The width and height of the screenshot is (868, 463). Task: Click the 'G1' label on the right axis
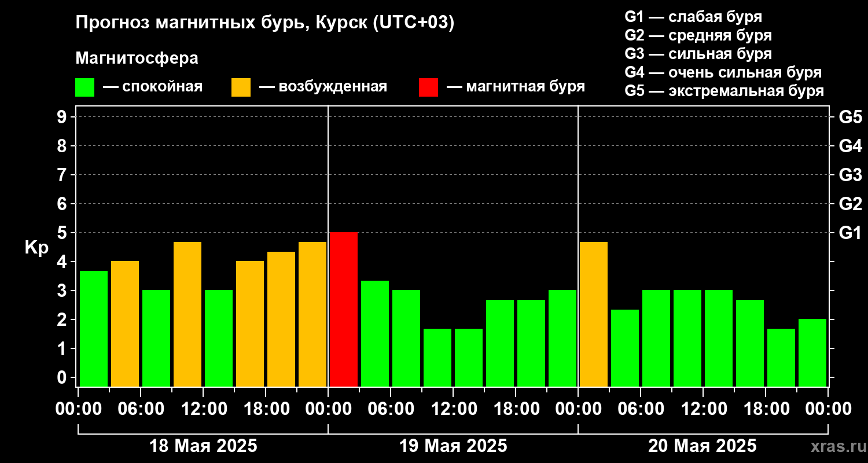click(x=851, y=233)
